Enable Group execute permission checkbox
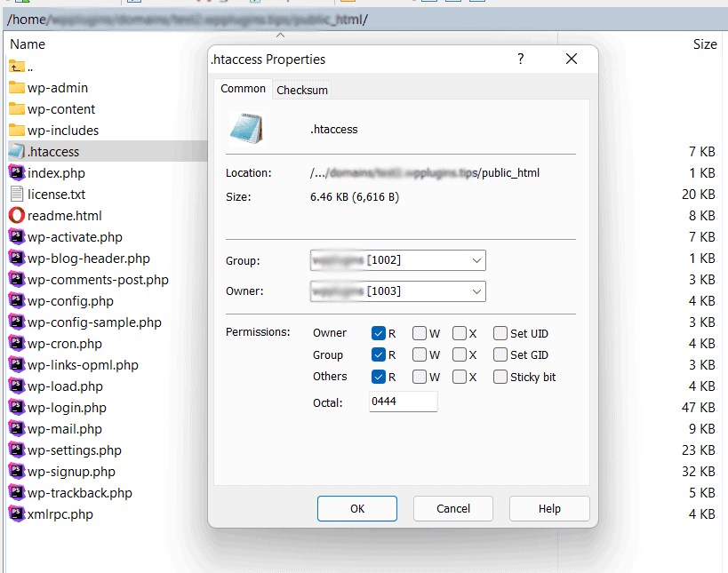The height and width of the screenshot is (573, 728). (x=459, y=355)
